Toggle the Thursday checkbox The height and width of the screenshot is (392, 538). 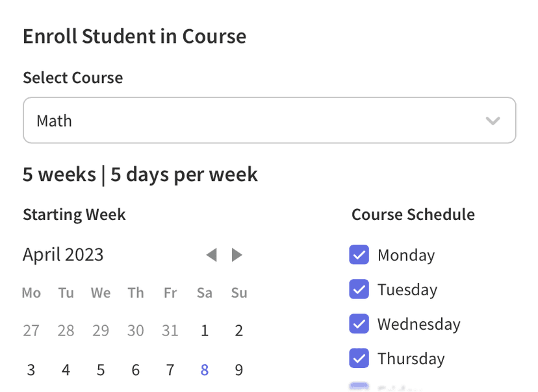[359, 358]
